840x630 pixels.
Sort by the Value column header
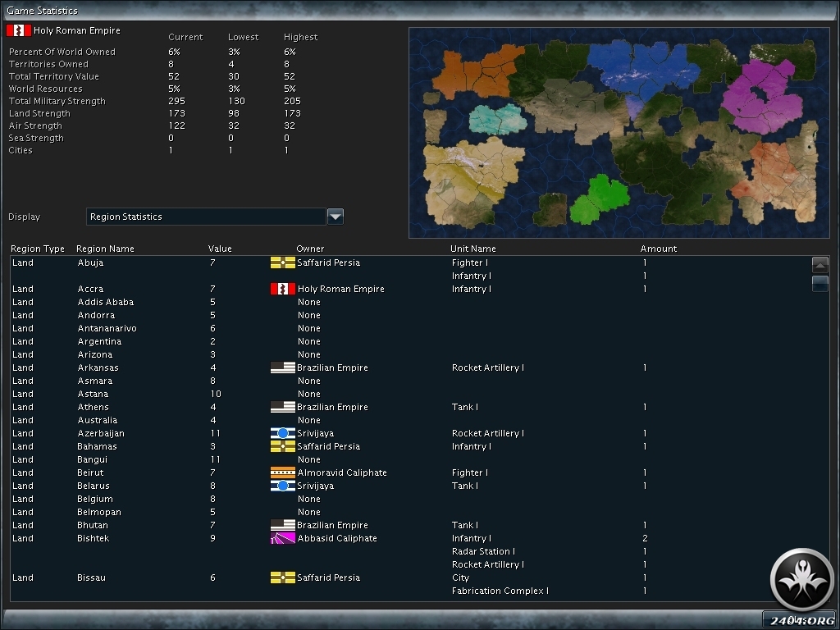(x=220, y=249)
